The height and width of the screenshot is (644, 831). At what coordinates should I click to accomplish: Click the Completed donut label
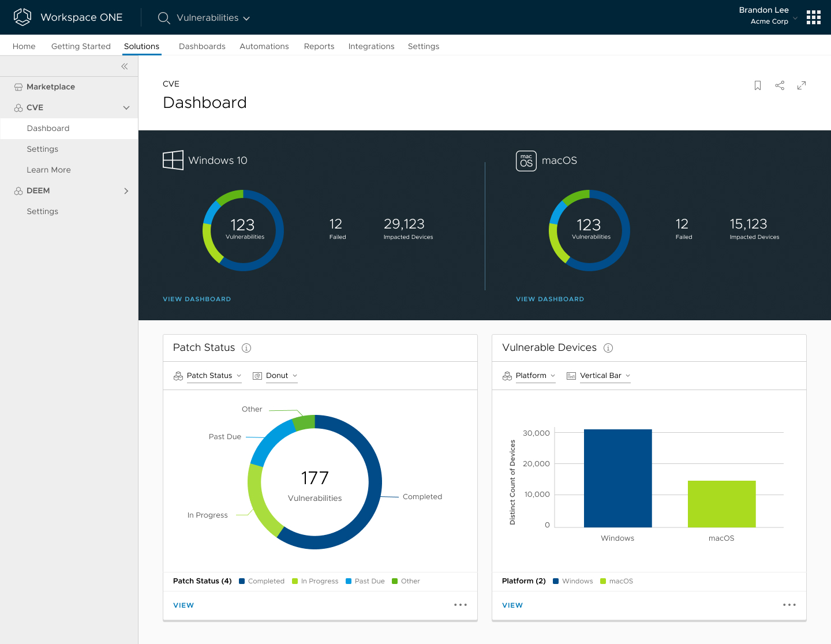click(422, 497)
